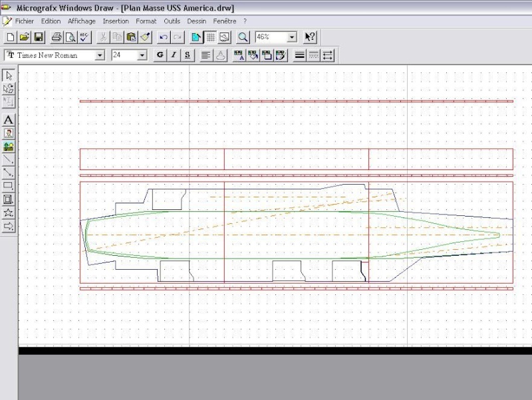This screenshot has width=532, height=400.
Task: Open the 46% zoom level dropdown
Action: tap(292, 37)
